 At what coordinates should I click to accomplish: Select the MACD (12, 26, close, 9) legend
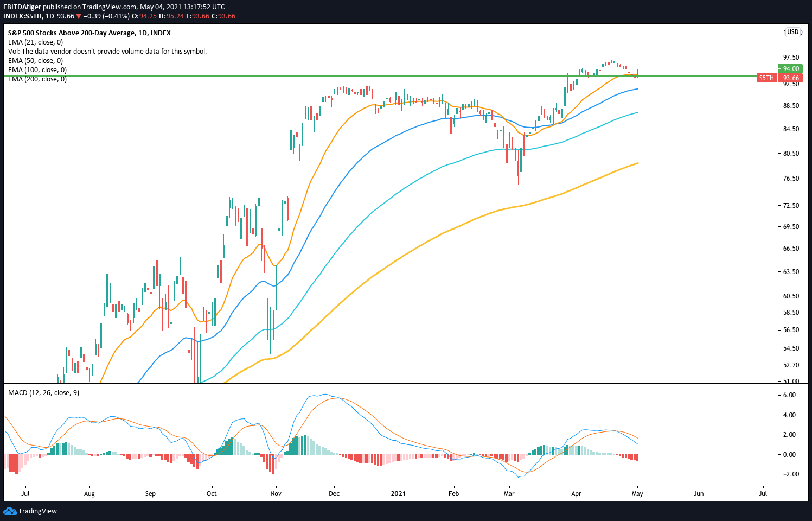pyautogui.click(x=43, y=393)
